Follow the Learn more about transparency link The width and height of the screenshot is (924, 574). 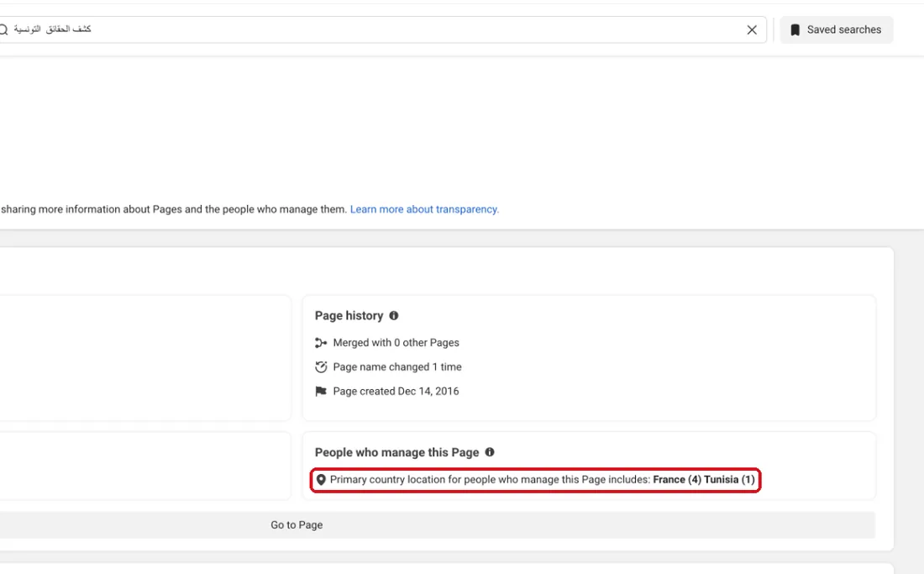(424, 209)
